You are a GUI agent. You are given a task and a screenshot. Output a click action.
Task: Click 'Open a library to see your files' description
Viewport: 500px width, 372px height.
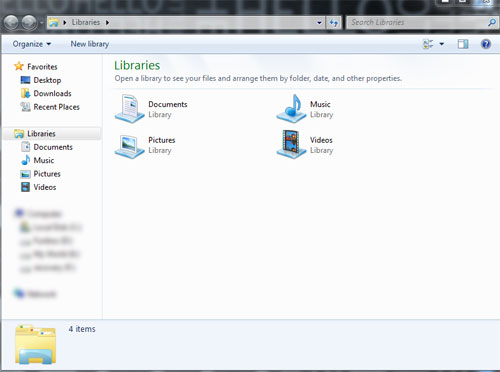[x=258, y=78]
